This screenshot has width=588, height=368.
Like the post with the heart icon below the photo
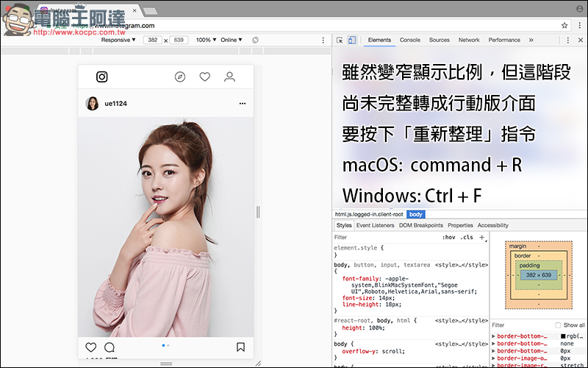click(90, 347)
